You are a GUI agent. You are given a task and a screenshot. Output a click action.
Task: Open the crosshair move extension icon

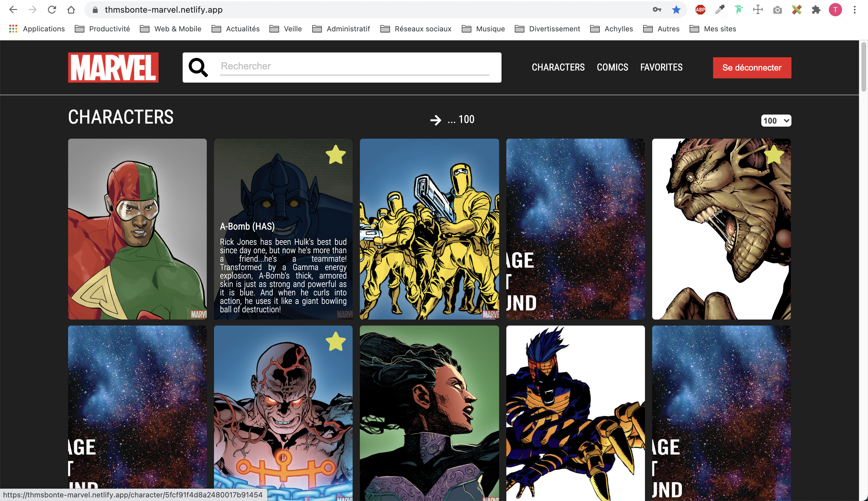(x=758, y=10)
